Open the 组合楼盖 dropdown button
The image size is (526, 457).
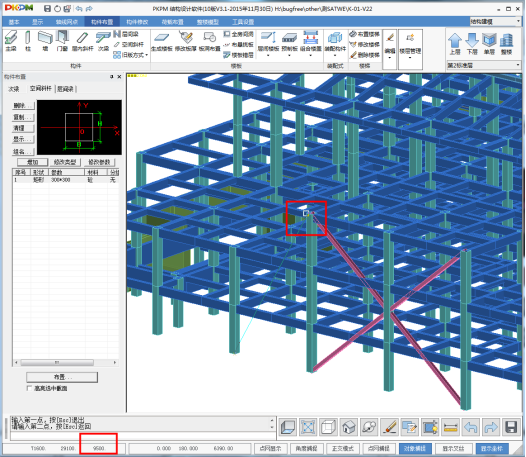tap(311, 44)
